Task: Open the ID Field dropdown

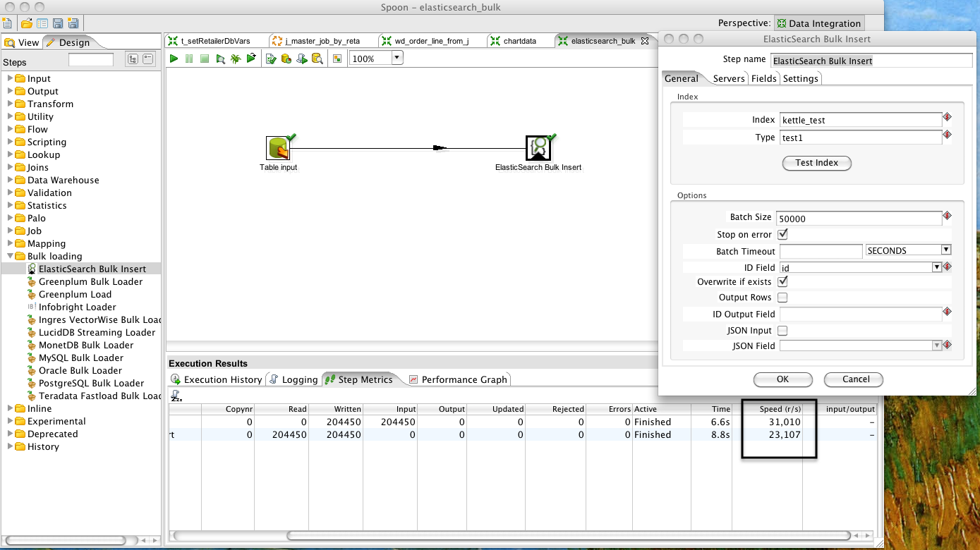Action: click(937, 267)
